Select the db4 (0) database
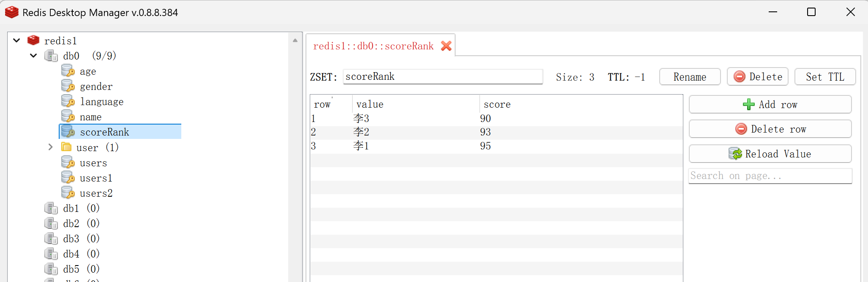The height and width of the screenshot is (282, 868). click(81, 254)
